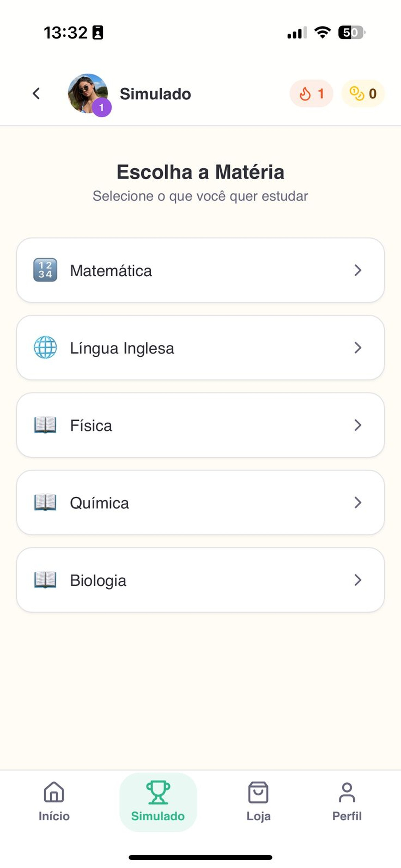Open the profile avatar photo
The height and width of the screenshot is (868, 401).
(88, 93)
